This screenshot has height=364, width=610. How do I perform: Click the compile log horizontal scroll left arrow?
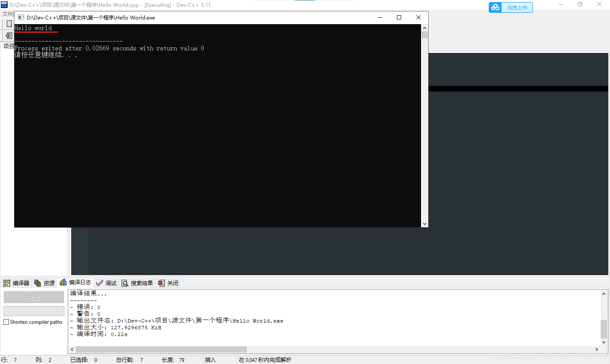pyautogui.click(x=72, y=350)
